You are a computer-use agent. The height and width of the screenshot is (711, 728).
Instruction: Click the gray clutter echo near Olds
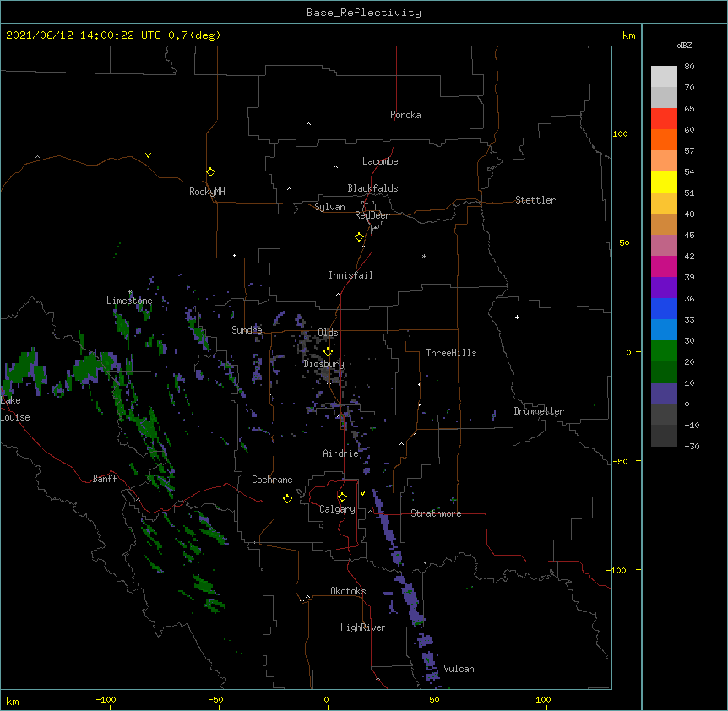coord(307,343)
